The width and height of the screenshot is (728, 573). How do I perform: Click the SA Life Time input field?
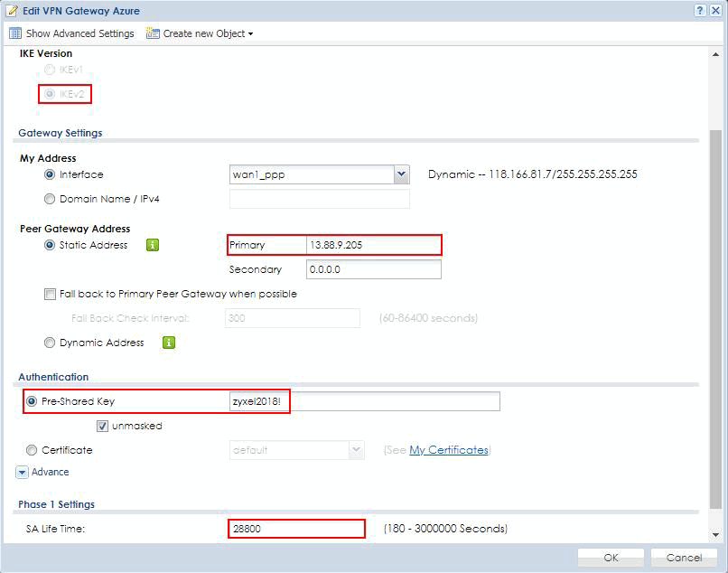point(296,529)
